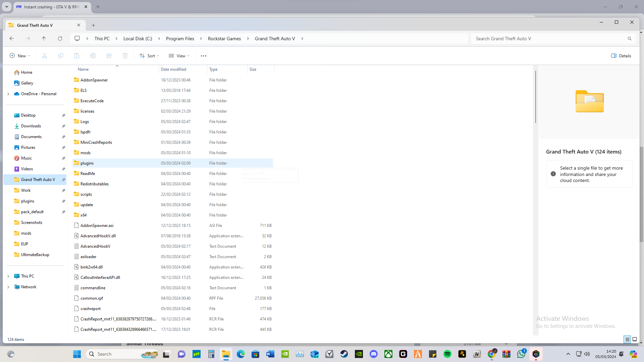Click the Delete trash icon in the toolbar

click(125, 56)
